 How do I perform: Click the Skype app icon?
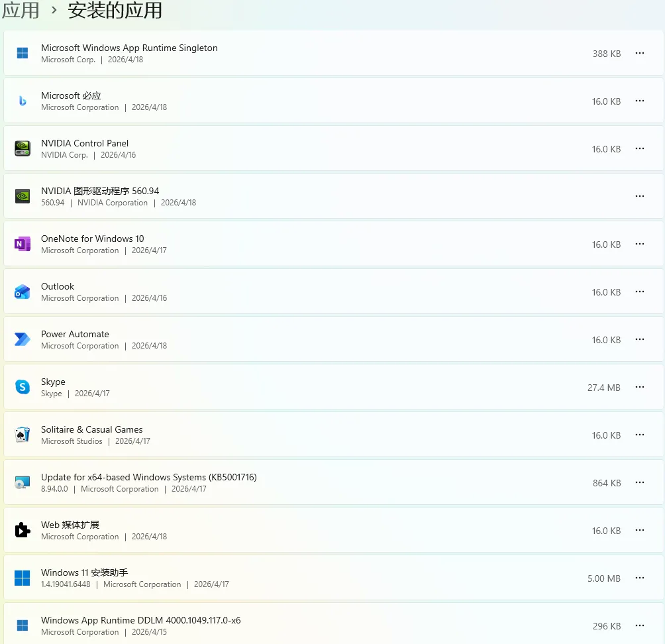coord(22,387)
